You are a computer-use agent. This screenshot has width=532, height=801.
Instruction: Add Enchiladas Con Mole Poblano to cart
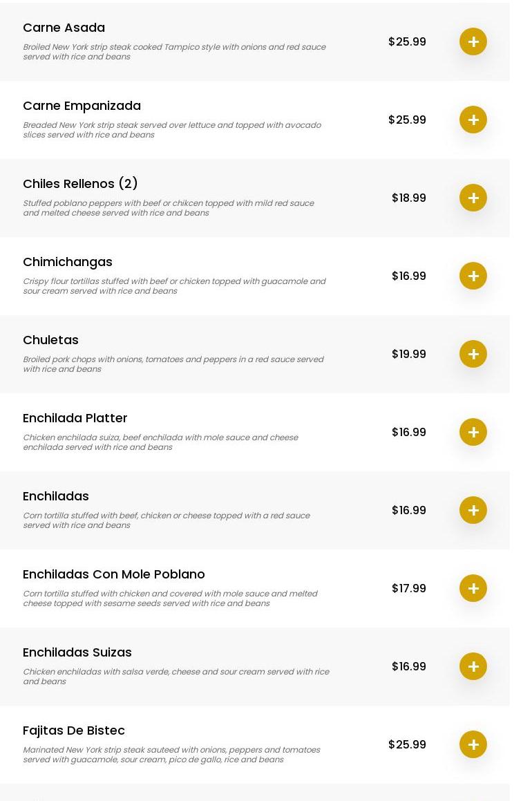click(x=473, y=588)
